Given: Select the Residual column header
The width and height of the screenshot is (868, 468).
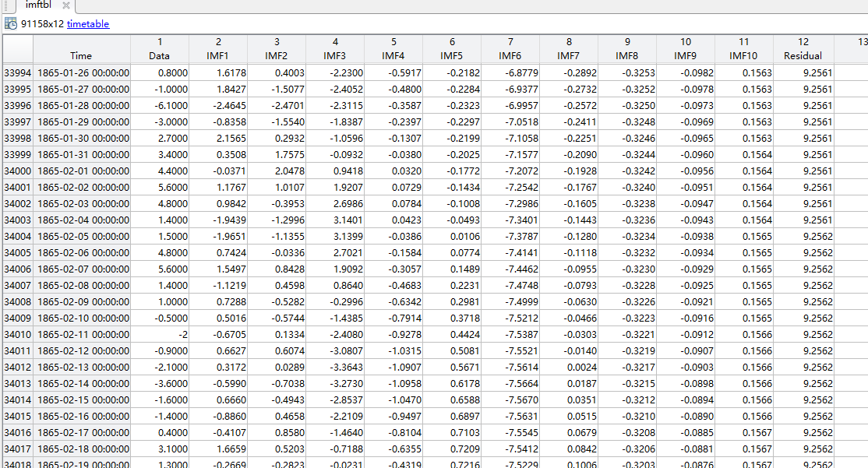Looking at the screenshot, I should point(803,55).
